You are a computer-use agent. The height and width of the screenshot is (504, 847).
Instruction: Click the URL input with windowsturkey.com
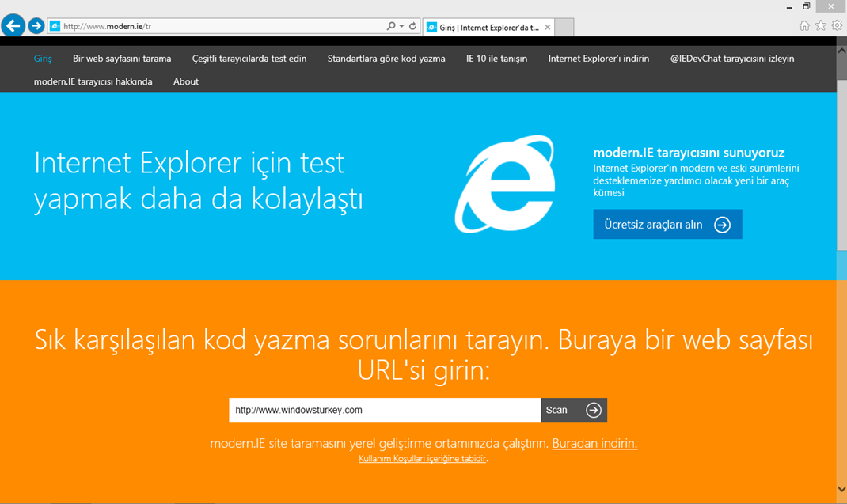point(385,410)
